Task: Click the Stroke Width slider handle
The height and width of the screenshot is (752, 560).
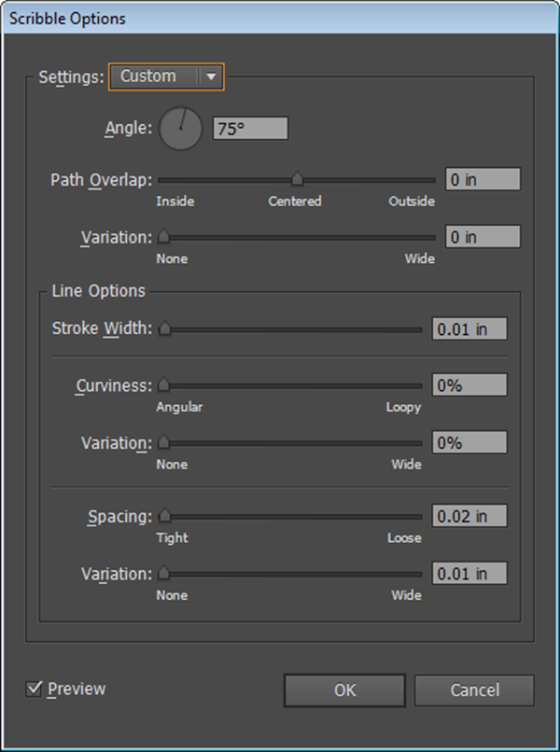Action: coord(164,328)
